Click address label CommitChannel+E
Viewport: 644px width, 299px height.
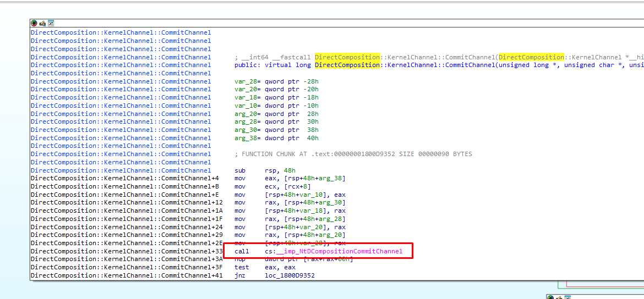pos(125,195)
